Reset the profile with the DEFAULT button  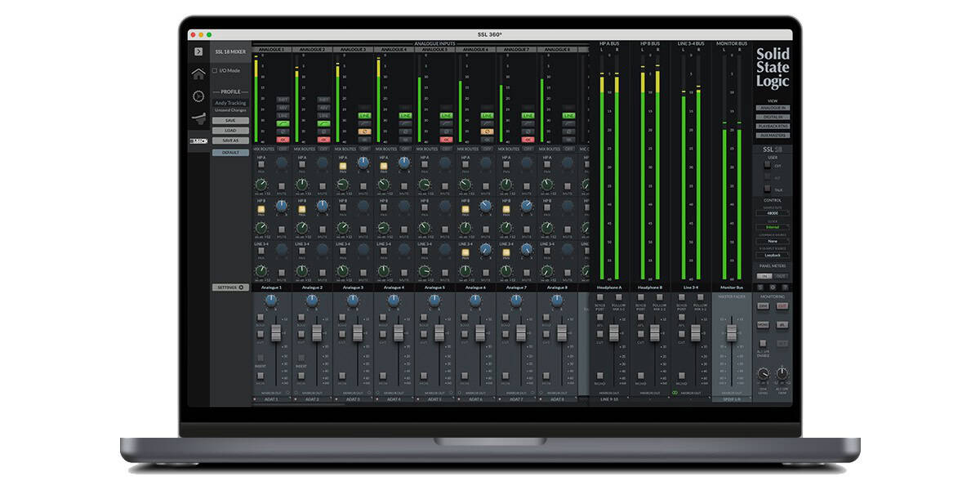pos(230,153)
